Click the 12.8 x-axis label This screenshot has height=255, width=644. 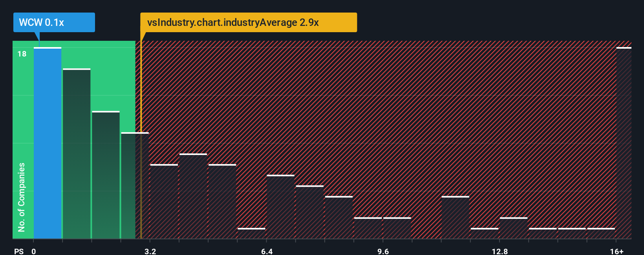pos(499,251)
